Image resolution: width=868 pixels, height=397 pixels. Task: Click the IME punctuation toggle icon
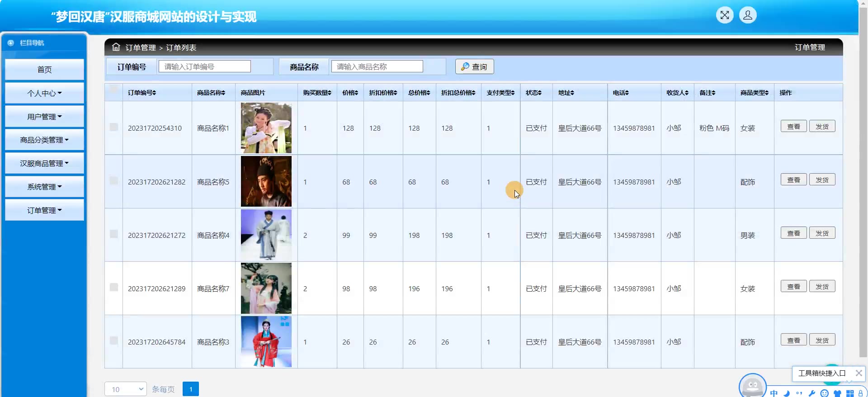point(799,393)
